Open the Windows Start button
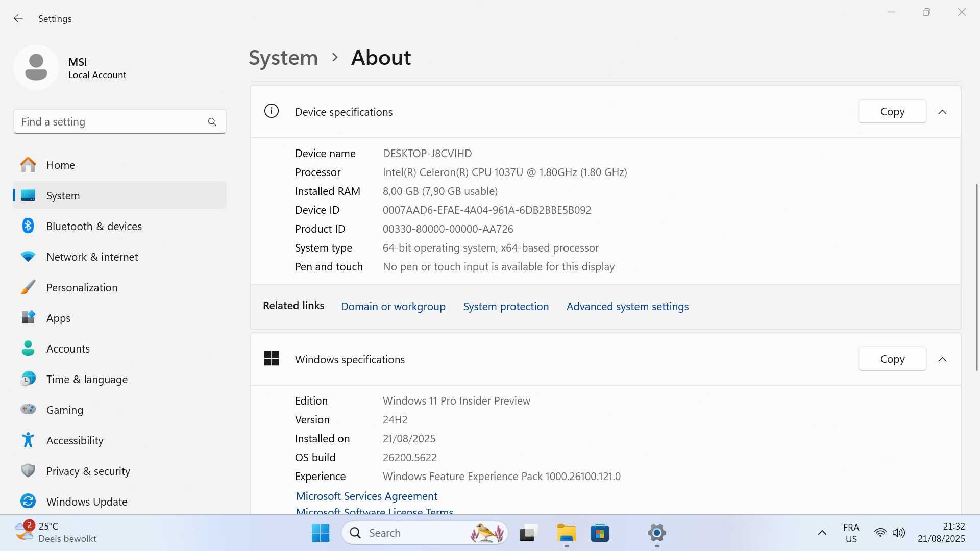Viewport: 980px width, 551px height. tap(321, 533)
